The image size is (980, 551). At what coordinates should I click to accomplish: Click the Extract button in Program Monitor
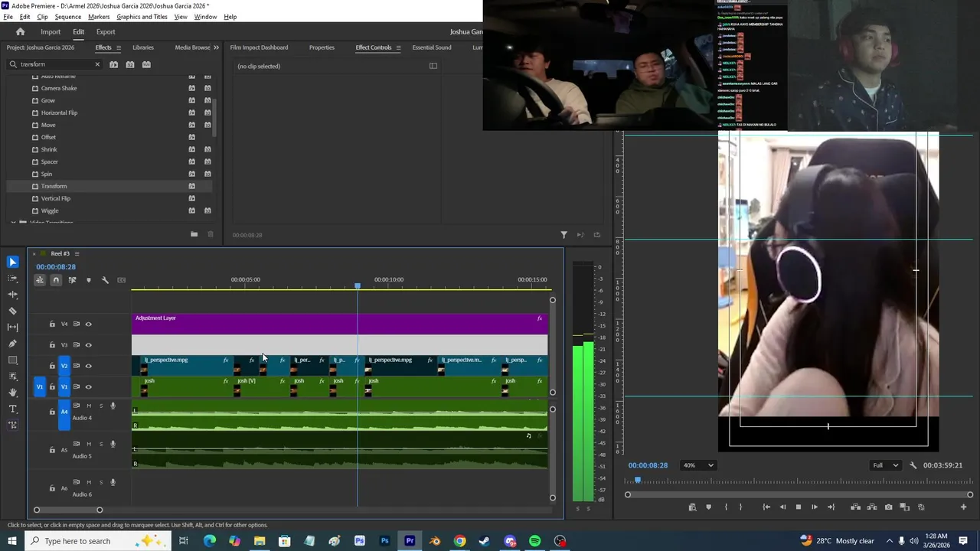pyautogui.click(x=871, y=507)
